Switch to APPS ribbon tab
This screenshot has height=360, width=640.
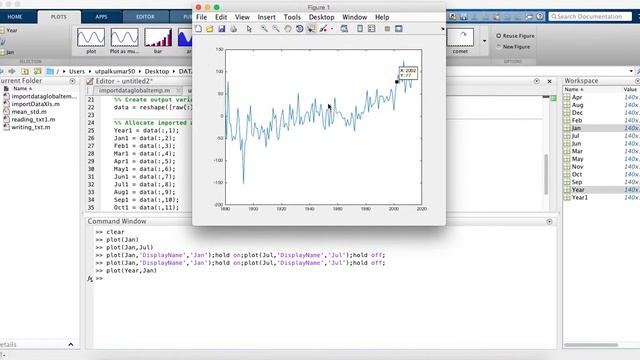(101, 17)
